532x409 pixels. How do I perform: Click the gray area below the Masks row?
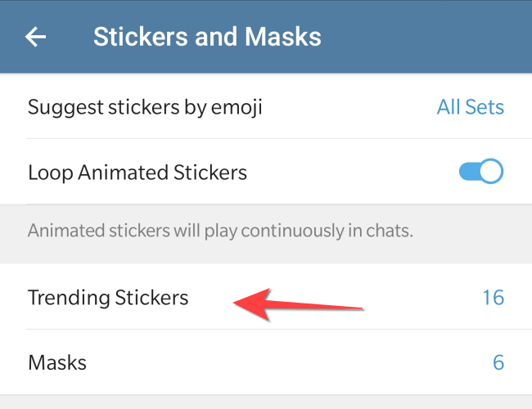coord(266,402)
